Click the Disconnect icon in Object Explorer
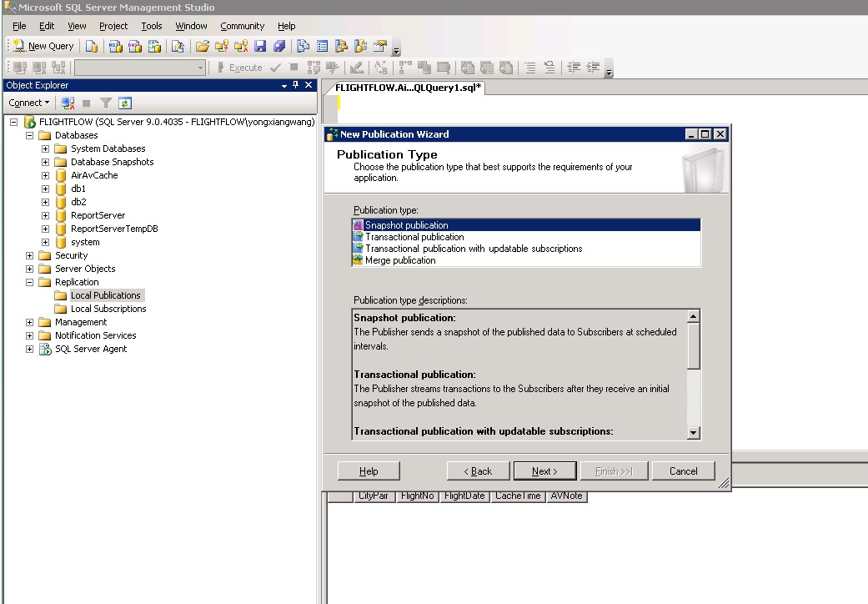This screenshot has height=604, width=868. [68, 103]
